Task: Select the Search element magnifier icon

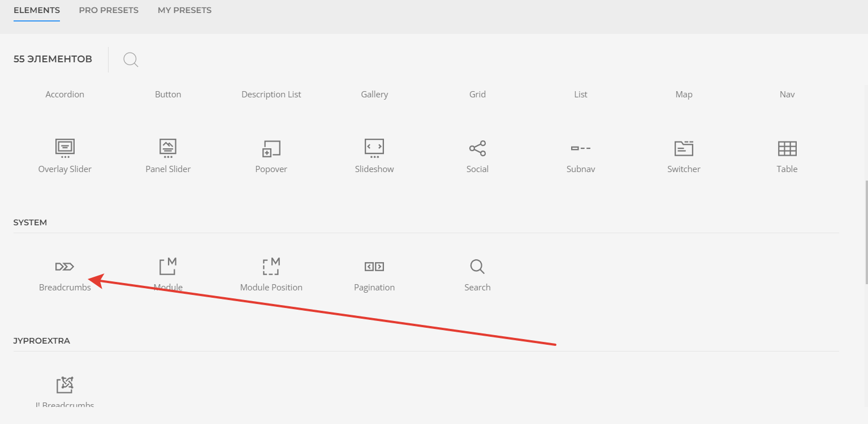Action: pos(477,267)
